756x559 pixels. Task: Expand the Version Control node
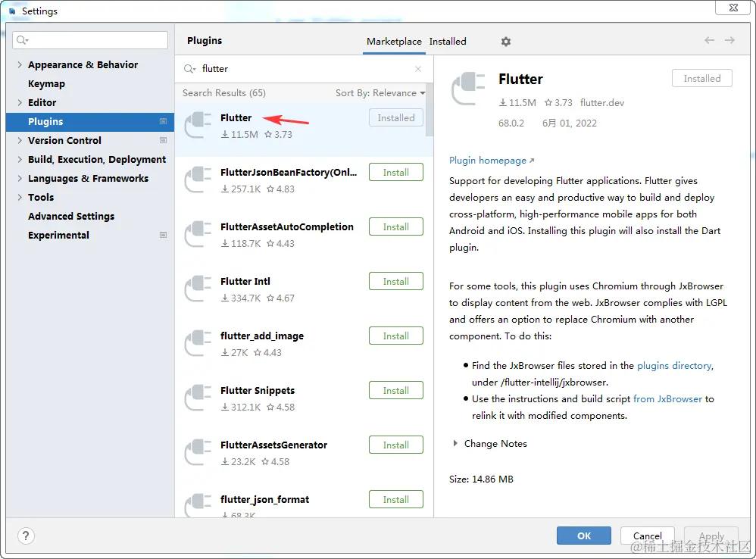(20, 140)
